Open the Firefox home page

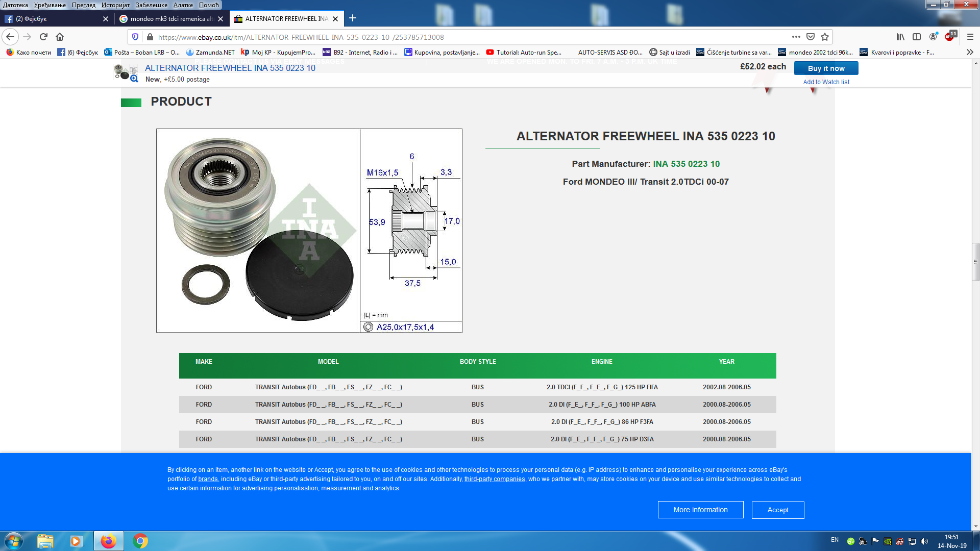click(60, 37)
